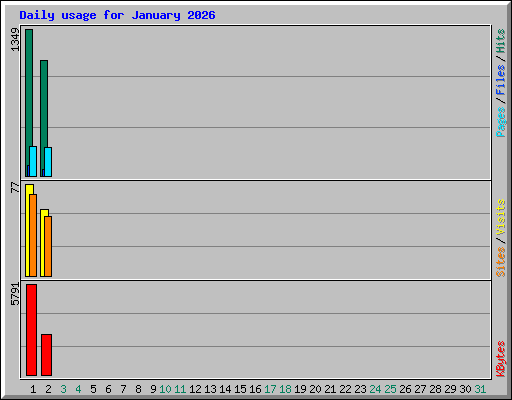Click the red KBytes bar for day 2
Viewport: 512px width, 400px height.
pyautogui.click(x=46, y=355)
